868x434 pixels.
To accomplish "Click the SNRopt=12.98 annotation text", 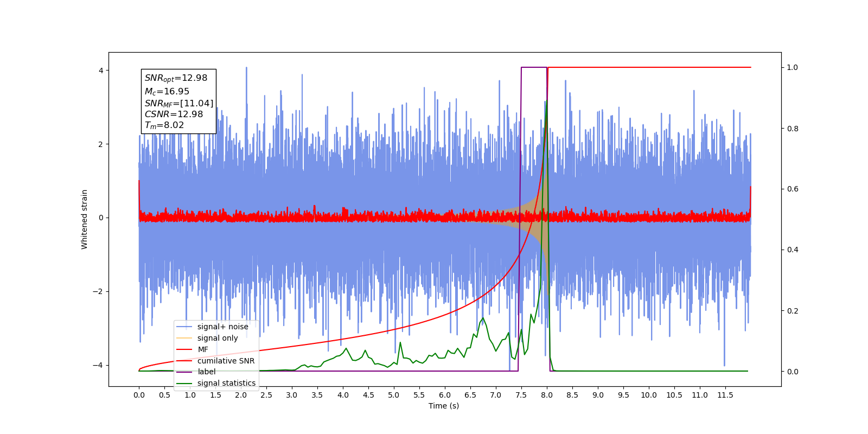I will pos(176,78).
